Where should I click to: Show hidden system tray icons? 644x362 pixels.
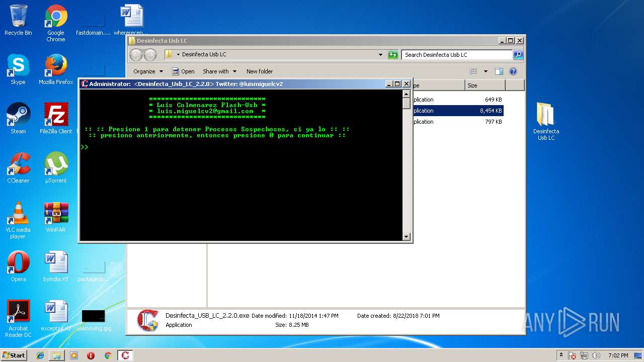coord(561,355)
